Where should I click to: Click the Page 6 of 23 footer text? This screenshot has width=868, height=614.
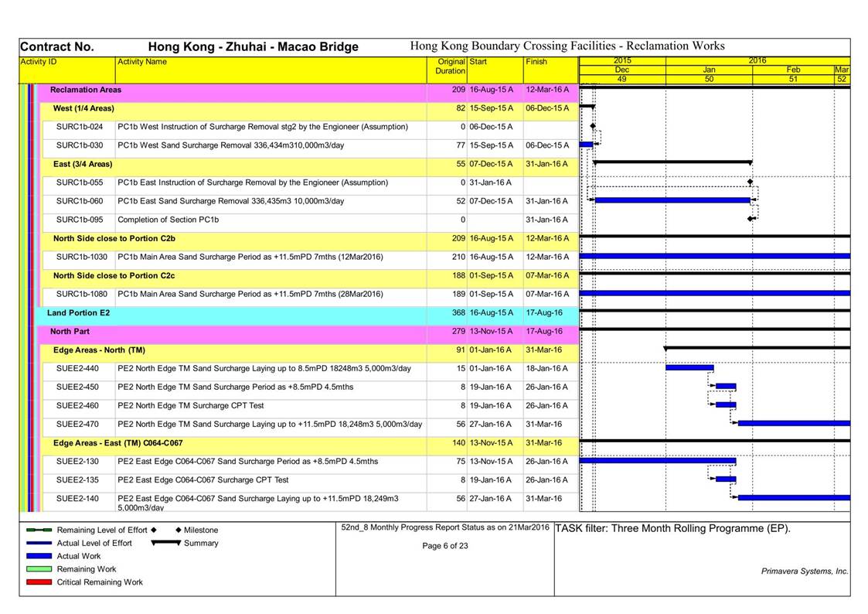point(445,546)
